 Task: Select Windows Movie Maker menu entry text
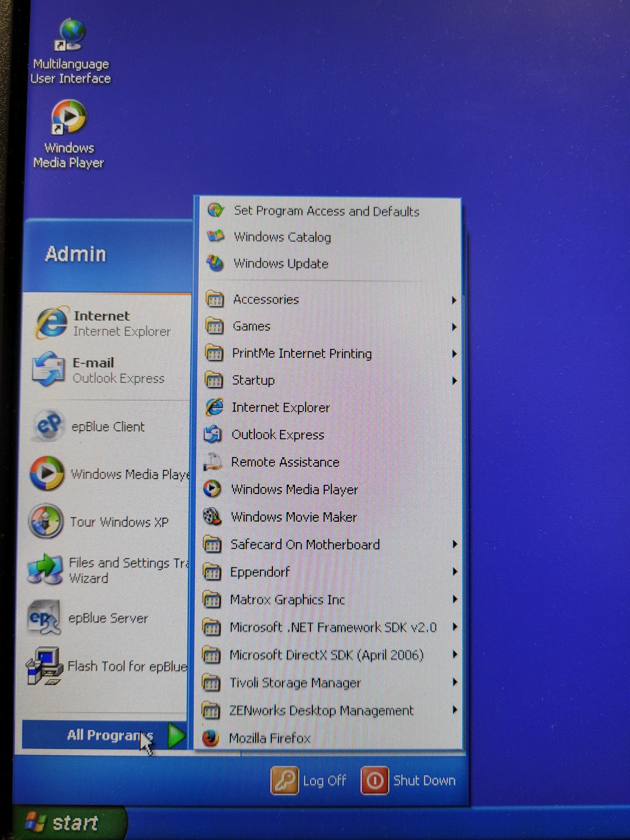click(294, 517)
